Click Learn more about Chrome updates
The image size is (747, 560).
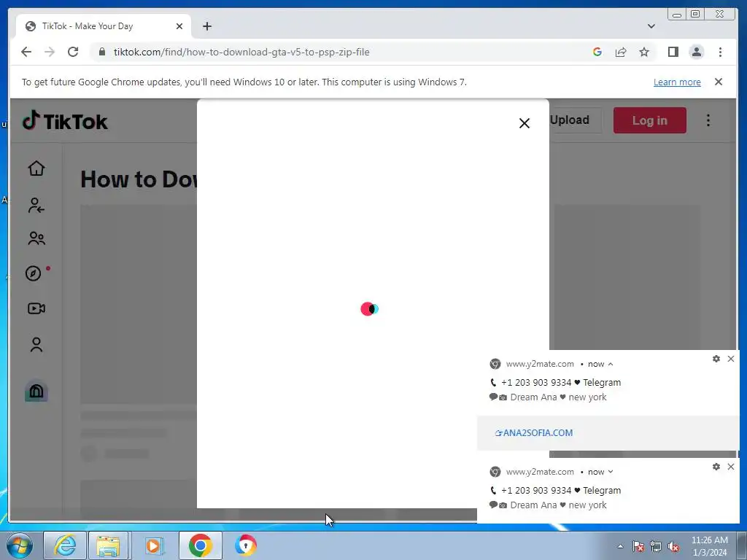677,82
